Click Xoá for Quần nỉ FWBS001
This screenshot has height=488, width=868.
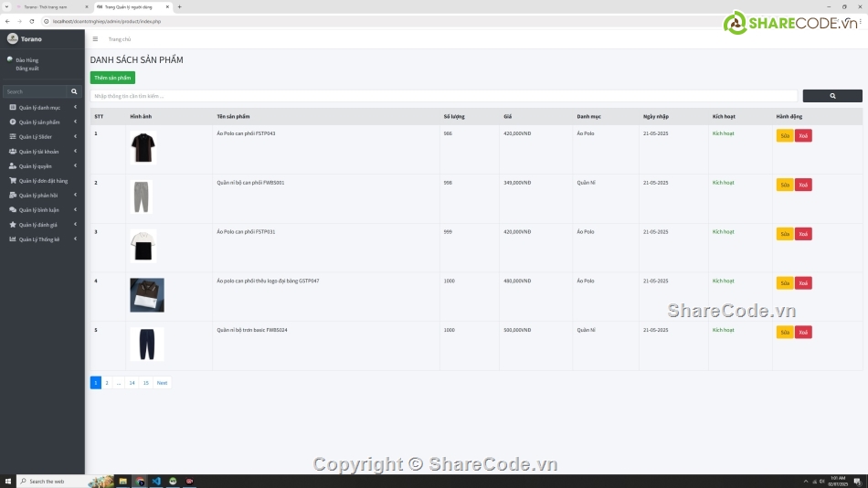(x=803, y=185)
